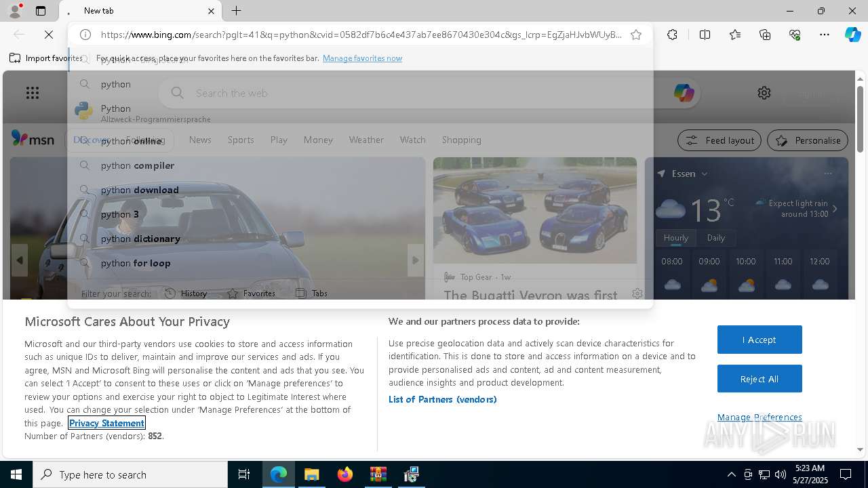Filter suggestions by History
Screen dimensions: 868x488
point(186,293)
